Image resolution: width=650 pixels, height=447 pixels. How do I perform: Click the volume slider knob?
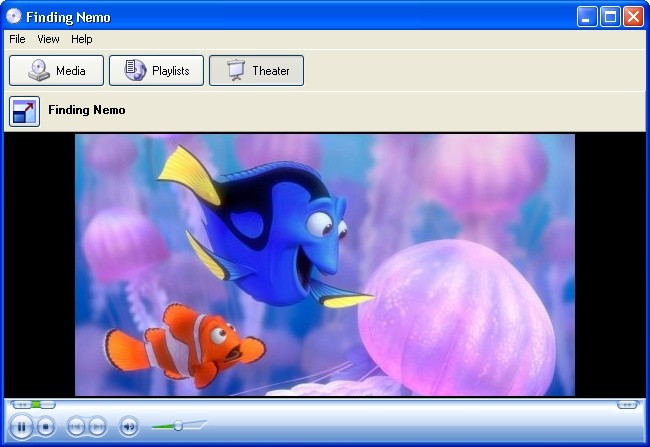click(178, 425)
